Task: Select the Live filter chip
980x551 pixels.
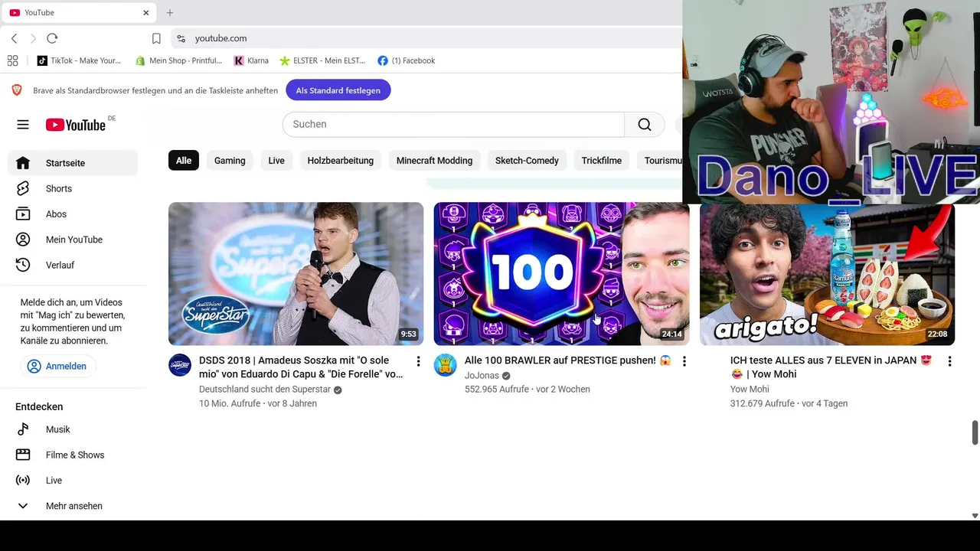Action: pyautogui.click(x=276, y=161)
